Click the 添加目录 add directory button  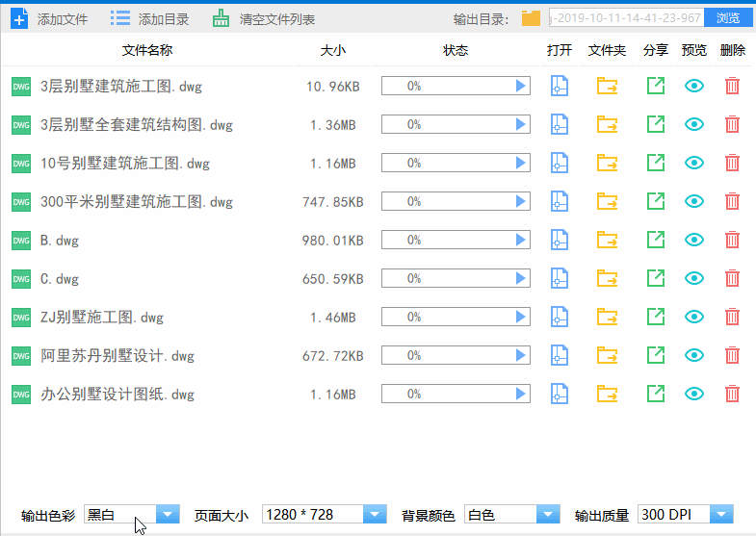(149, 19)
